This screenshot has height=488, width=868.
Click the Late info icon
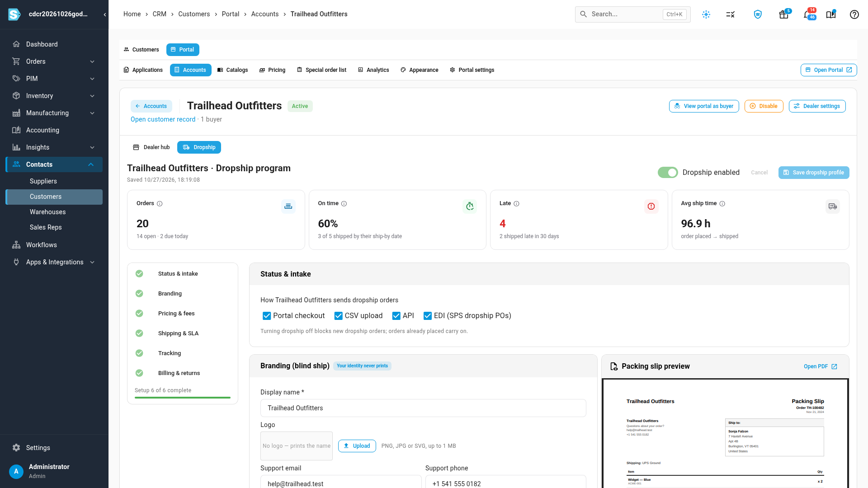click(517, 204)
